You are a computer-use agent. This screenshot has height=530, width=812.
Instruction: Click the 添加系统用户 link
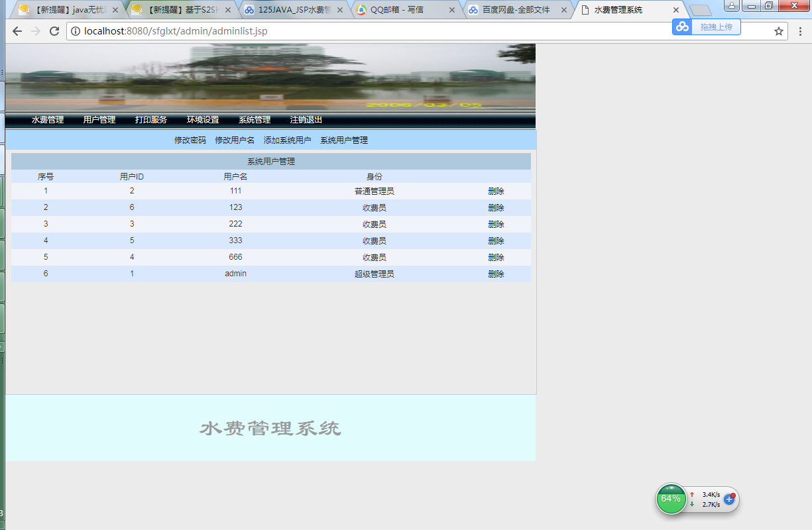(x=287, y=140)
